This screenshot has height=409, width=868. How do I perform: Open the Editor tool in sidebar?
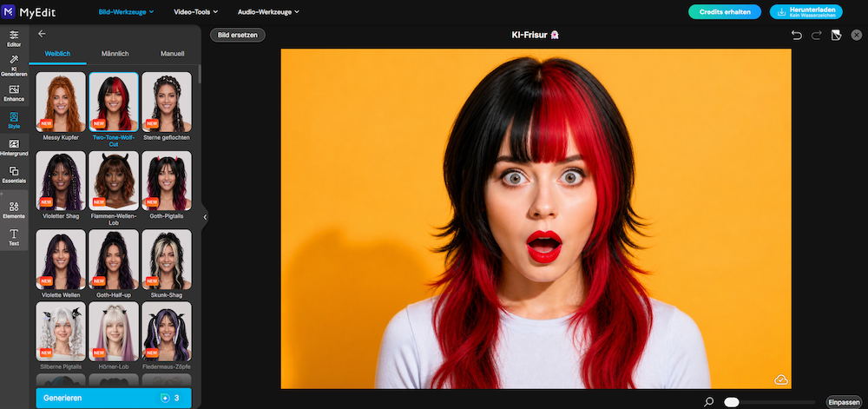click(x=14, y=38)
